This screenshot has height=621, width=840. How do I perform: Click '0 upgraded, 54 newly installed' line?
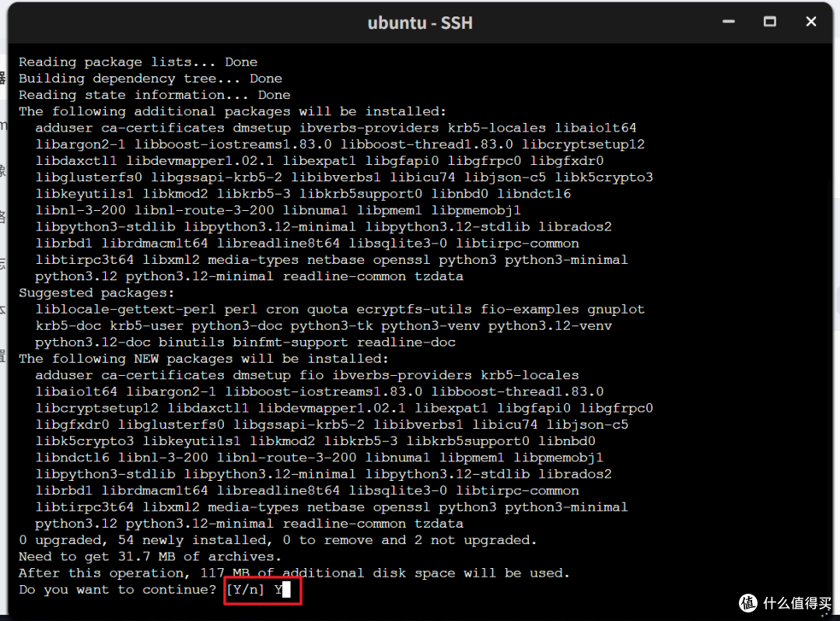[x=278, y=540]
